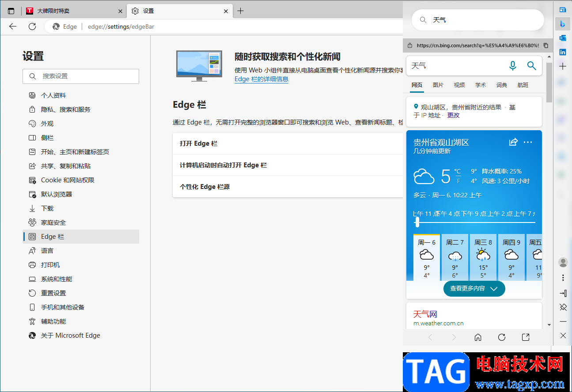Select the 周二 7 forecast day
The width and height of the screenshot is (572, 392).
pos(455,257)
